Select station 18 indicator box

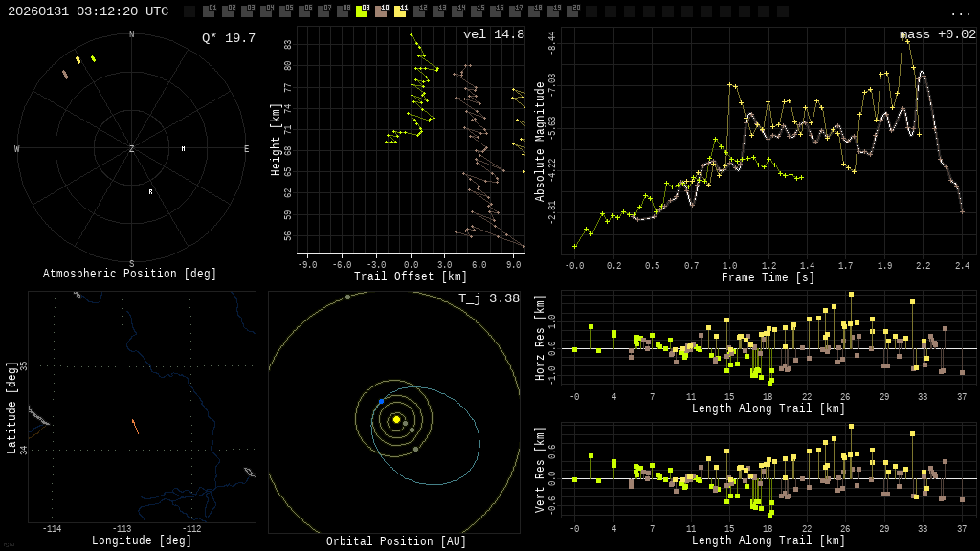click(533, 11)
